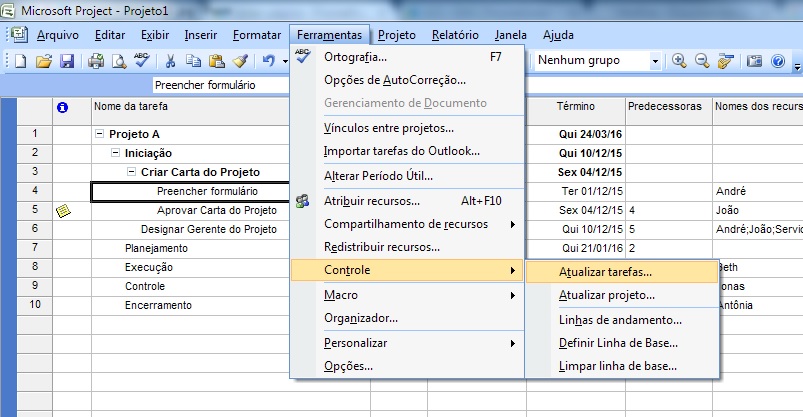The width and height of the screenshot is (803, 417).
Task: Click the Microsoft Project icon in menu bar
Action: [x=19, y=35]
